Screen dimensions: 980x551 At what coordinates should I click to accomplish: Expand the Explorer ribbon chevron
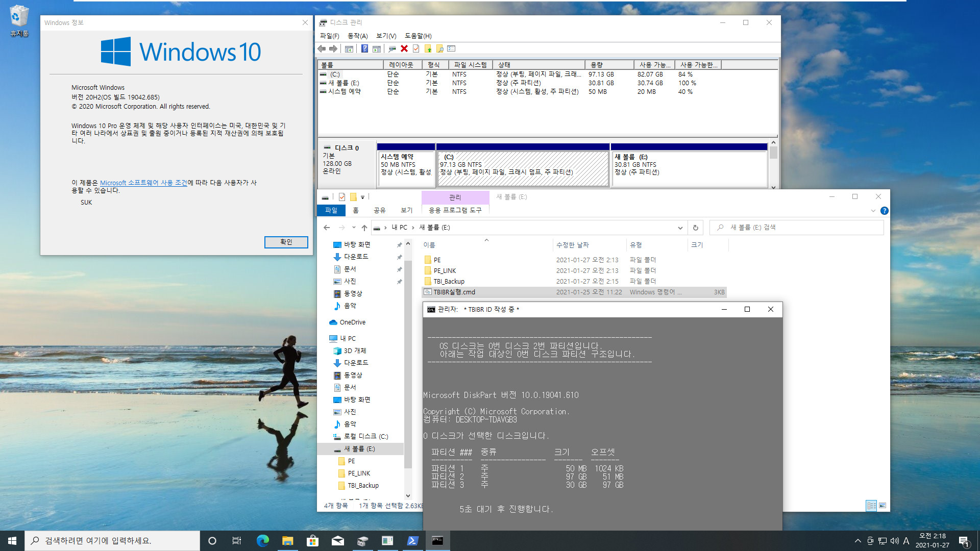(x=873, y=211)
